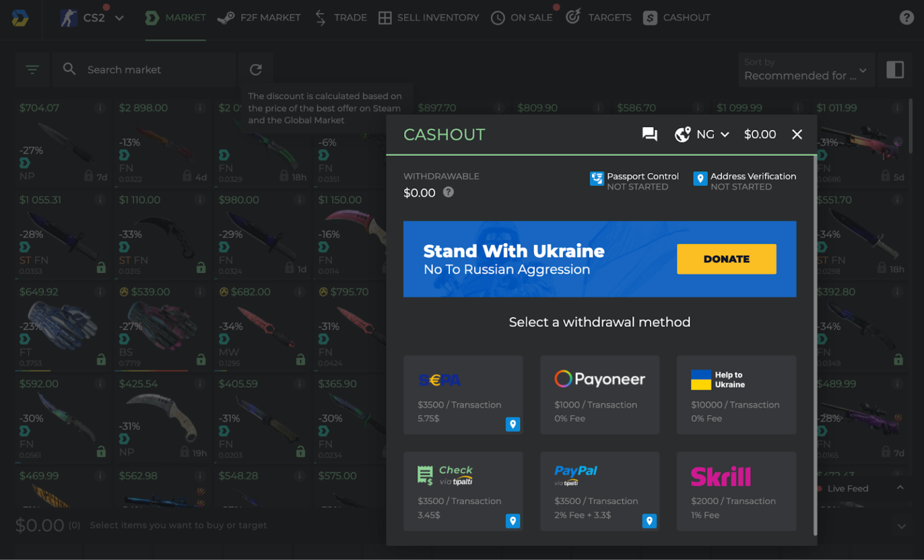Open the chat messages icon in Cashout header
Screen dimensions: 924x560
[x=650, y=134]
